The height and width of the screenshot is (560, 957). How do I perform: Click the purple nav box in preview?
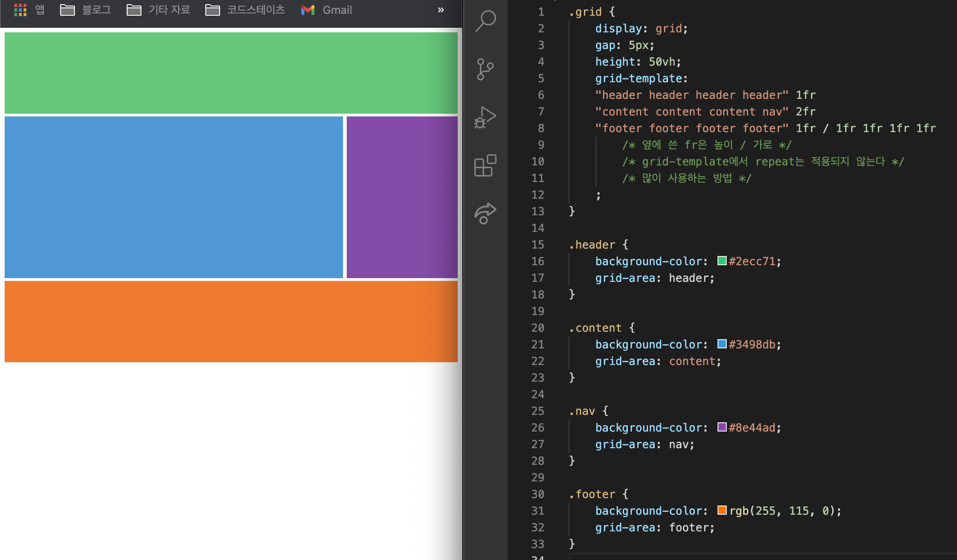point(402,197)
